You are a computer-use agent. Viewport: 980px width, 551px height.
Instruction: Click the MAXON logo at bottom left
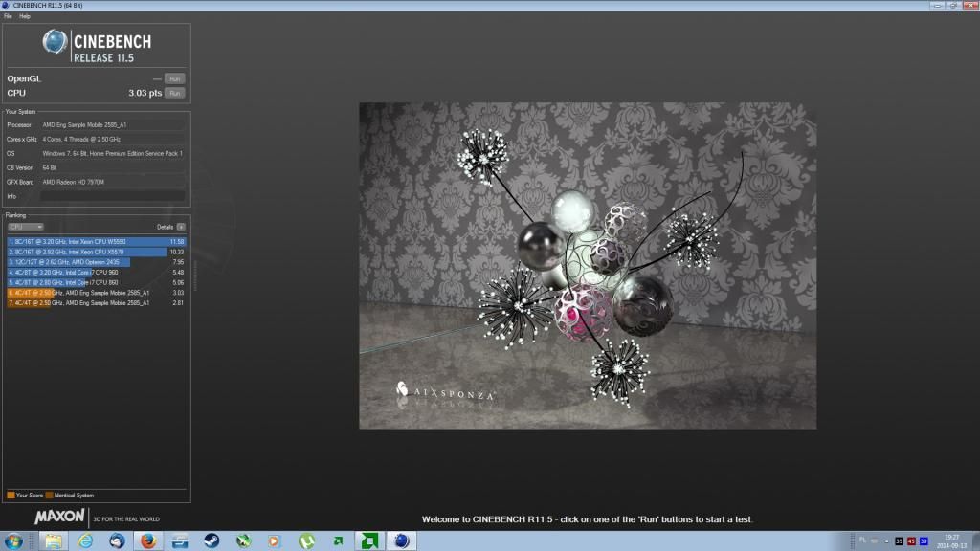59,517
